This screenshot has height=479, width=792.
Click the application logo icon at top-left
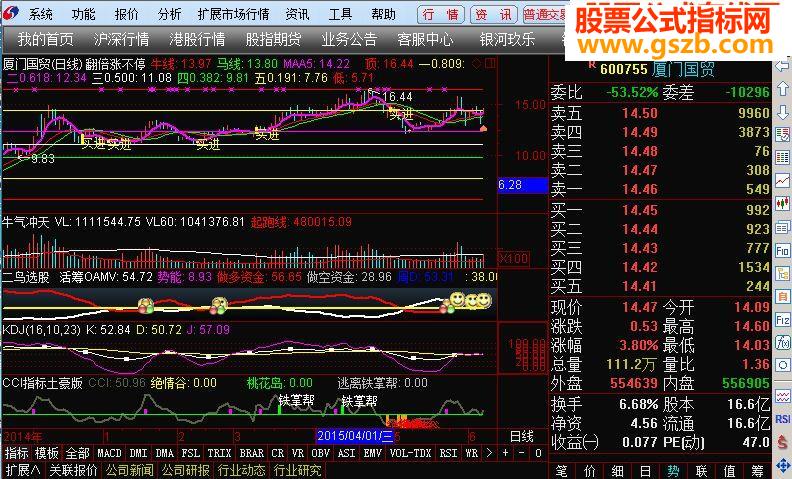click(x=10, y=13)
